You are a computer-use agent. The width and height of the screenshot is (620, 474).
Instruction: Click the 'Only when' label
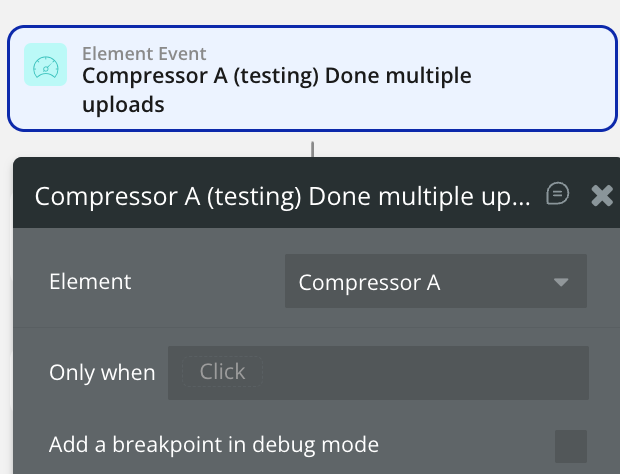[102, 373]
